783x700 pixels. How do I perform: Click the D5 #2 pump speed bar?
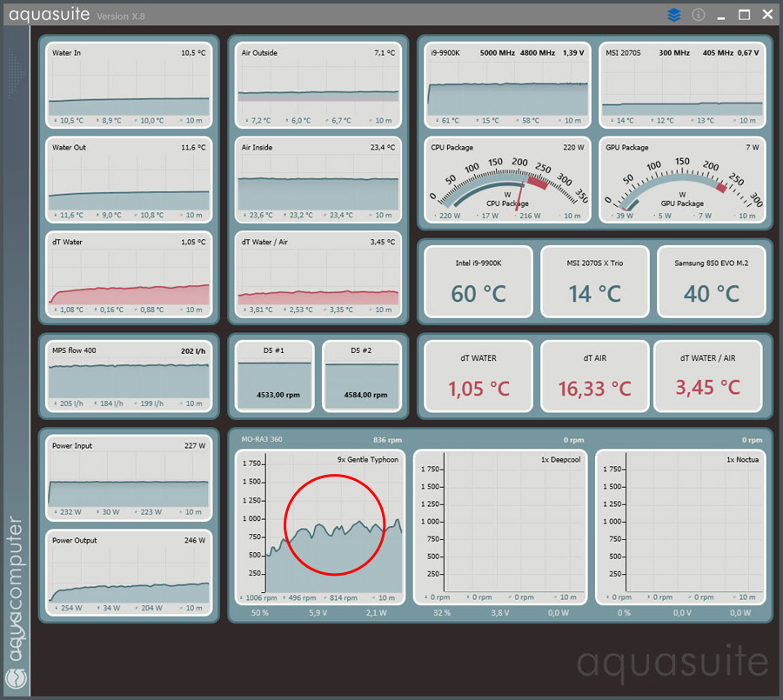tap(362, 377)
